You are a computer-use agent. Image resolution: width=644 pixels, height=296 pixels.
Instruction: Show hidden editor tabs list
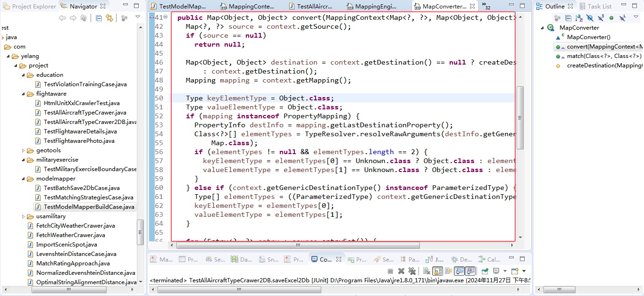tap(486, 6)
